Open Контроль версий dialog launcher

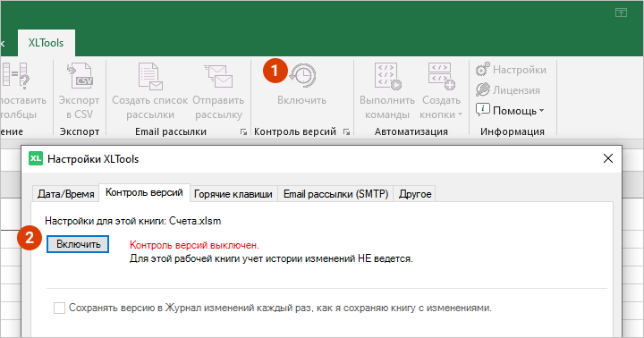(x=347, y=131)
